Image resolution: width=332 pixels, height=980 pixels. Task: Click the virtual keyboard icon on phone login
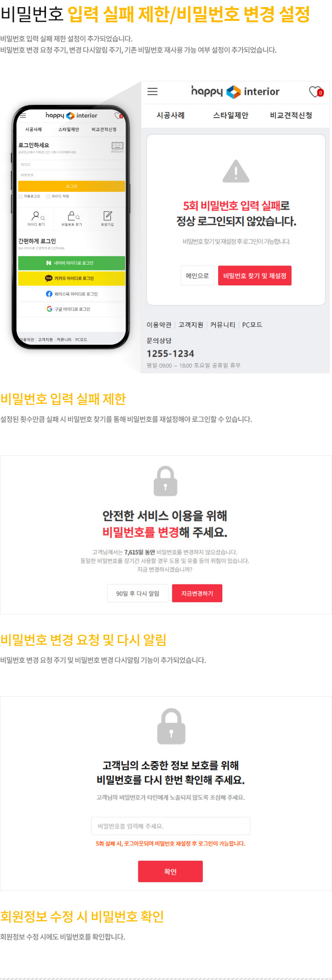pyautogui.click(x=117, y=146)
